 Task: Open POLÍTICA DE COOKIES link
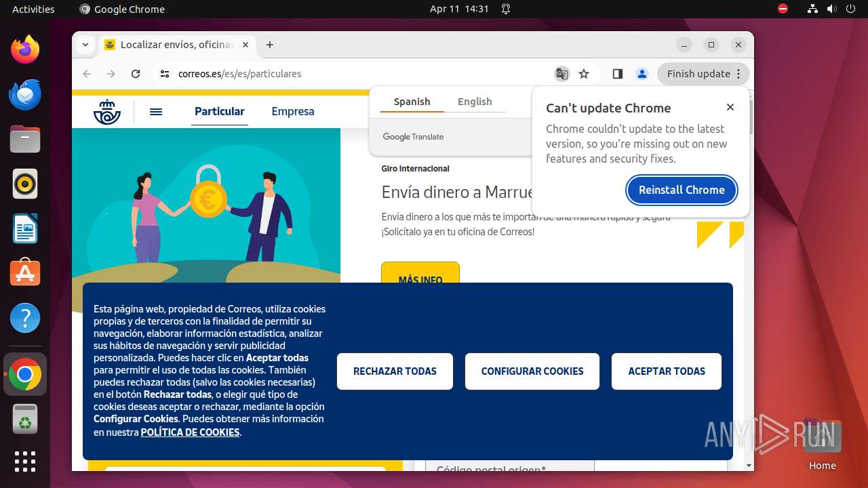(x=190, y=432)
